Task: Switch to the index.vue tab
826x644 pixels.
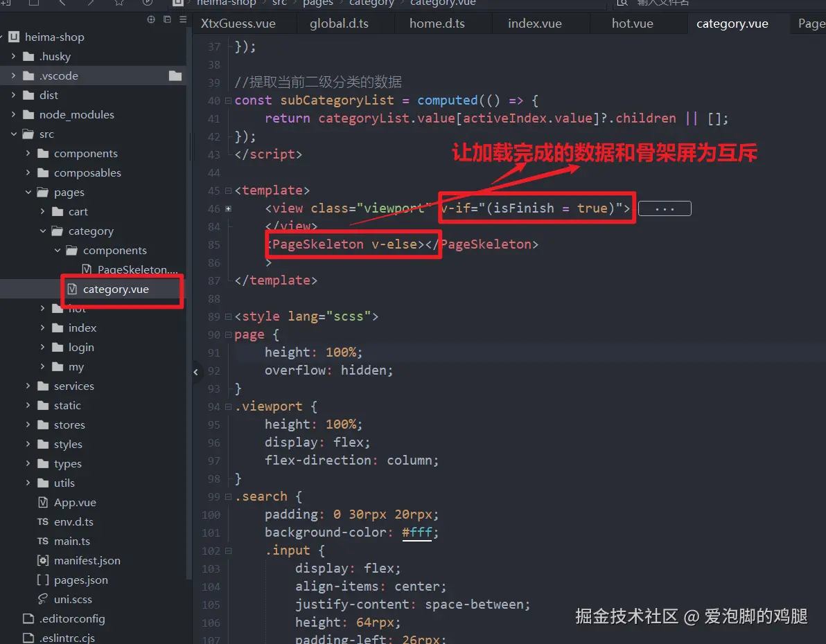Action: point(535,24)
